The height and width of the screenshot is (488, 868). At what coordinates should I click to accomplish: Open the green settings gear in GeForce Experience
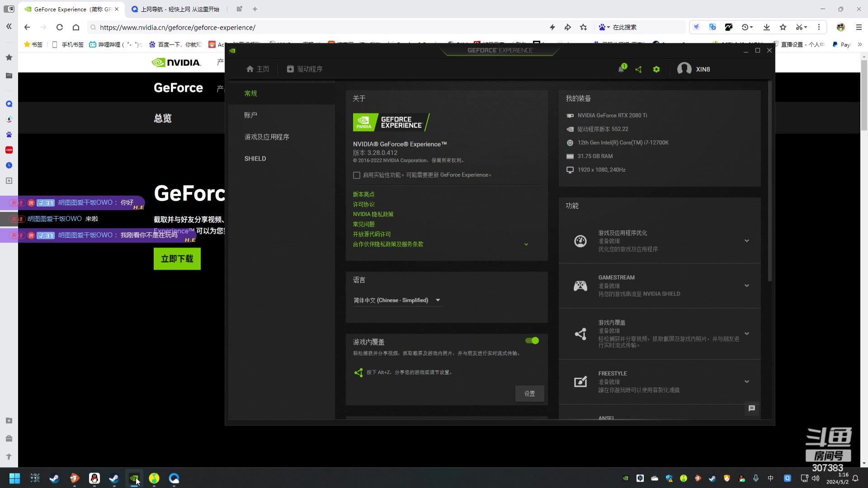click(x=656, y=70)
